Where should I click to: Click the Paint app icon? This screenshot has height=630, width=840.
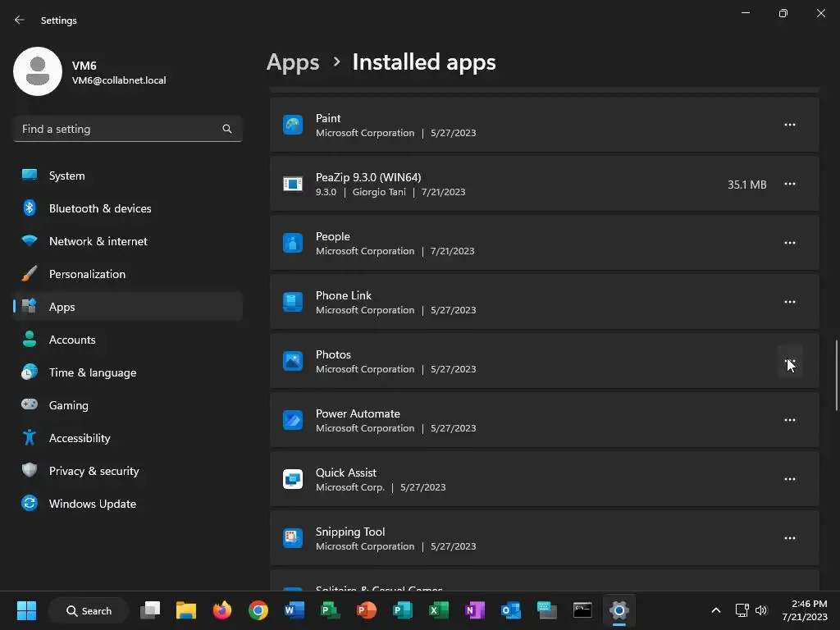(x=293, y=125)
